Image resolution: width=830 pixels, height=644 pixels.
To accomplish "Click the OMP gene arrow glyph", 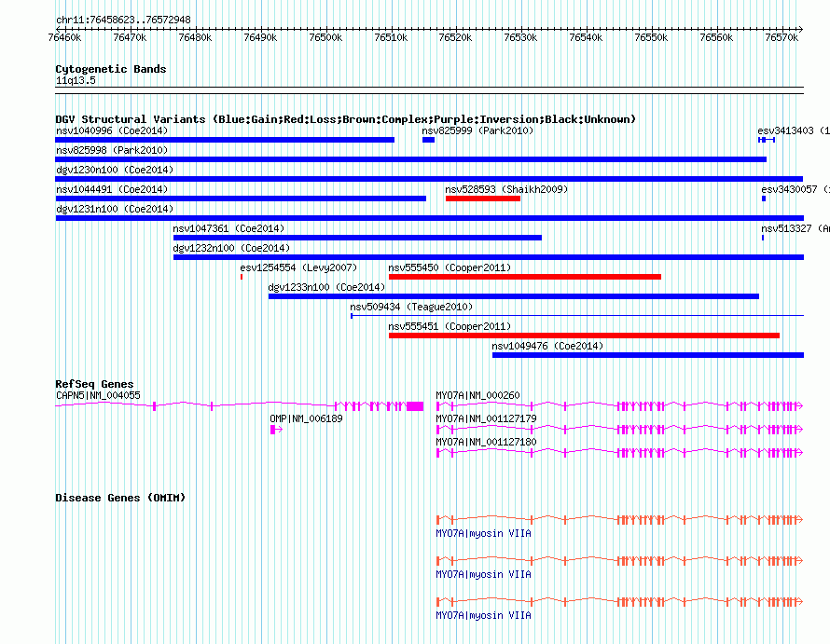I will 276,430.
